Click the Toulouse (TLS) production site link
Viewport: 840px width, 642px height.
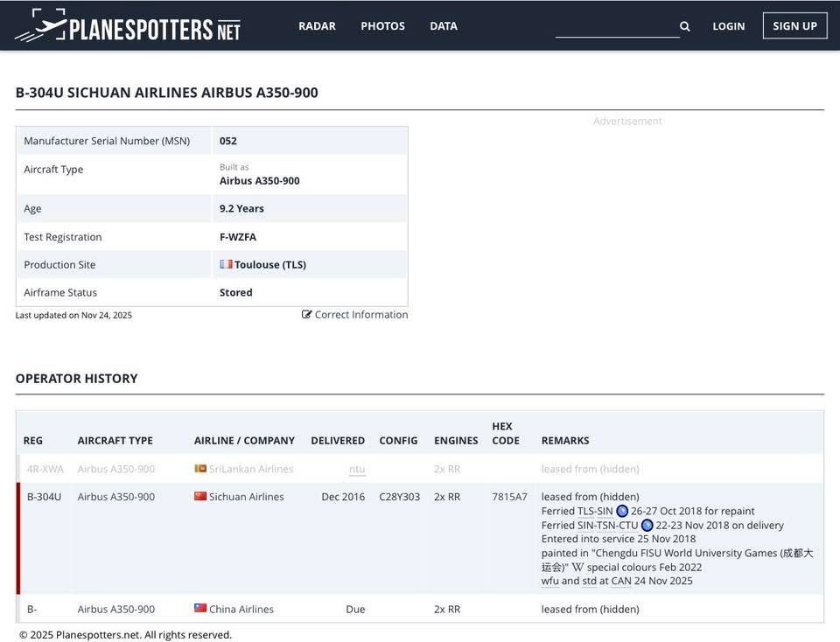coord(269,264)
